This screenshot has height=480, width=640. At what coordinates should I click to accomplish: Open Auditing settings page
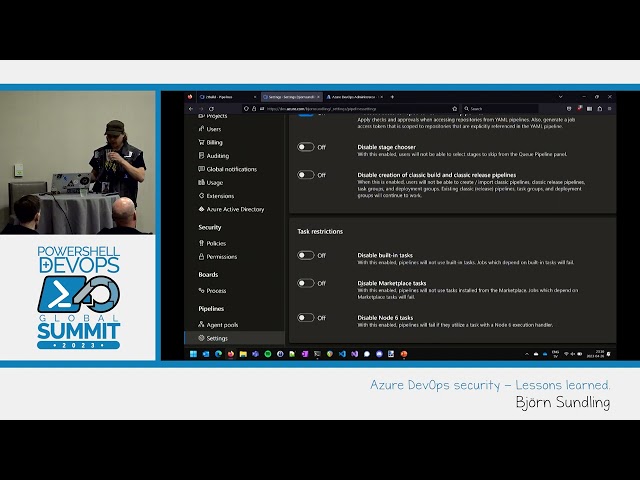pyautogui.click(x=218, y=156)
